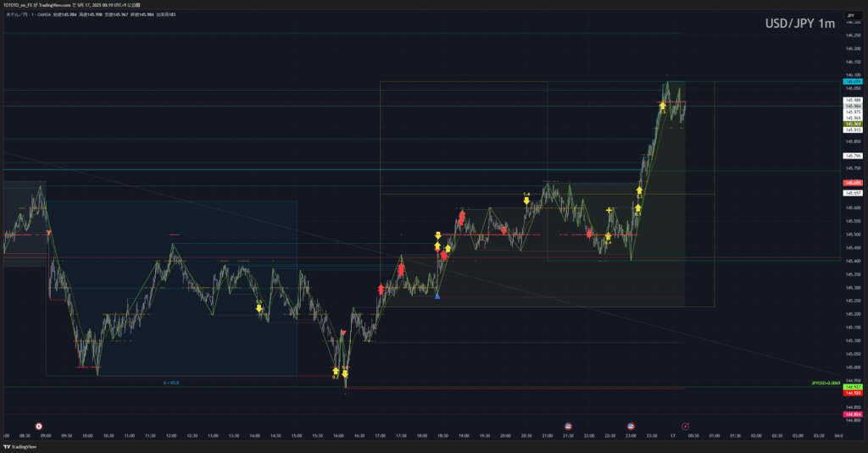Viewport: 868px width, 453px height.
Task: Click the A = 65.8 measurement label
Action: point(171,383)
